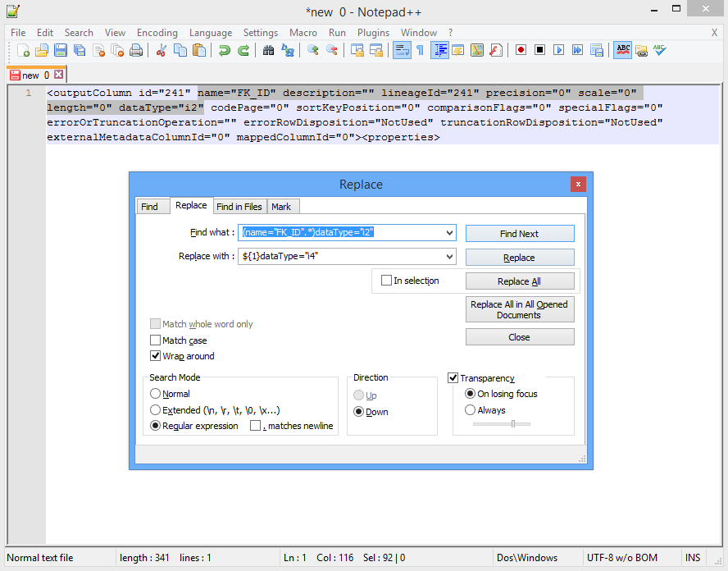Open Replace via toolbar icon
728x571 pixels.
pyautogui.click(x=288, y=50)
